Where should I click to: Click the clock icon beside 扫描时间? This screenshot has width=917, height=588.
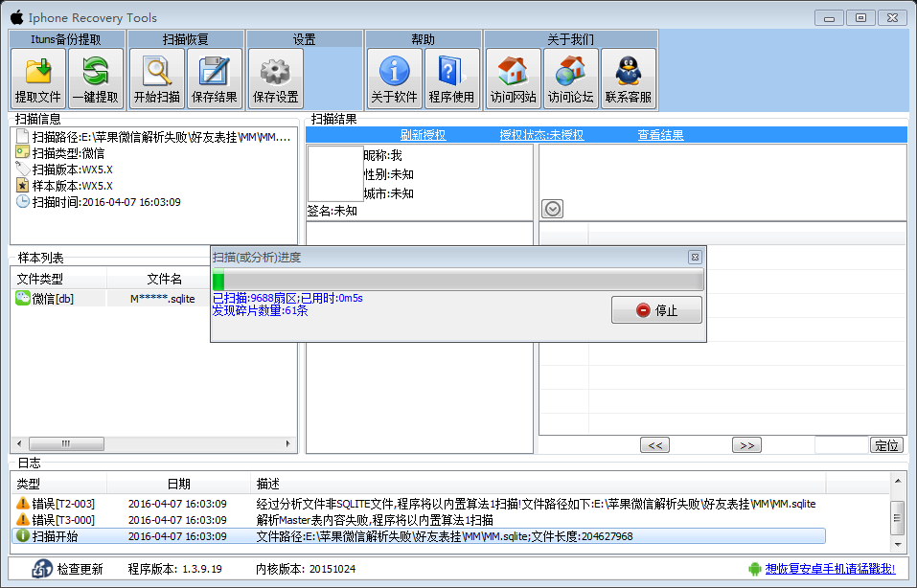[x=22, y=202]
